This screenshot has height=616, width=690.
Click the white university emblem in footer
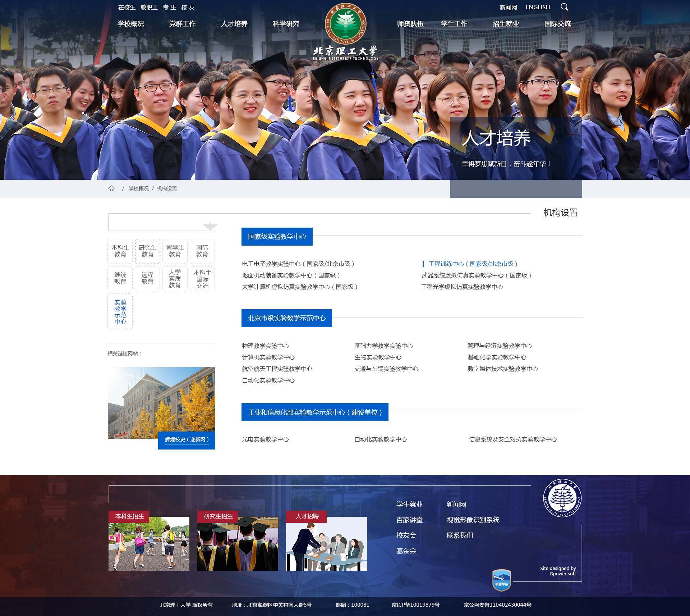point(562,498)
